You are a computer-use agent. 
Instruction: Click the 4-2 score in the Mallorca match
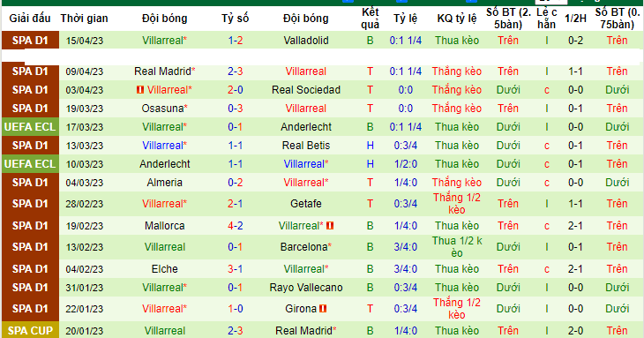[x=236, y=225]
